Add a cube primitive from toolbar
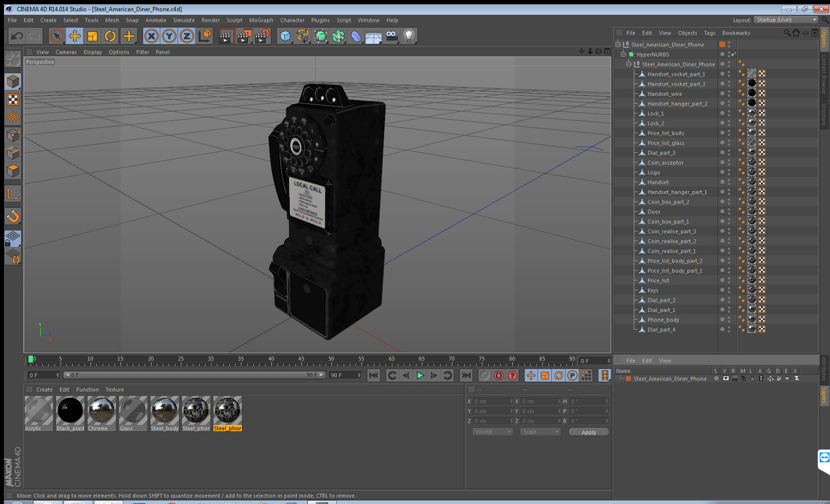Image resolution: width=830 pixels, height=504 pixels. pos(285,36)
